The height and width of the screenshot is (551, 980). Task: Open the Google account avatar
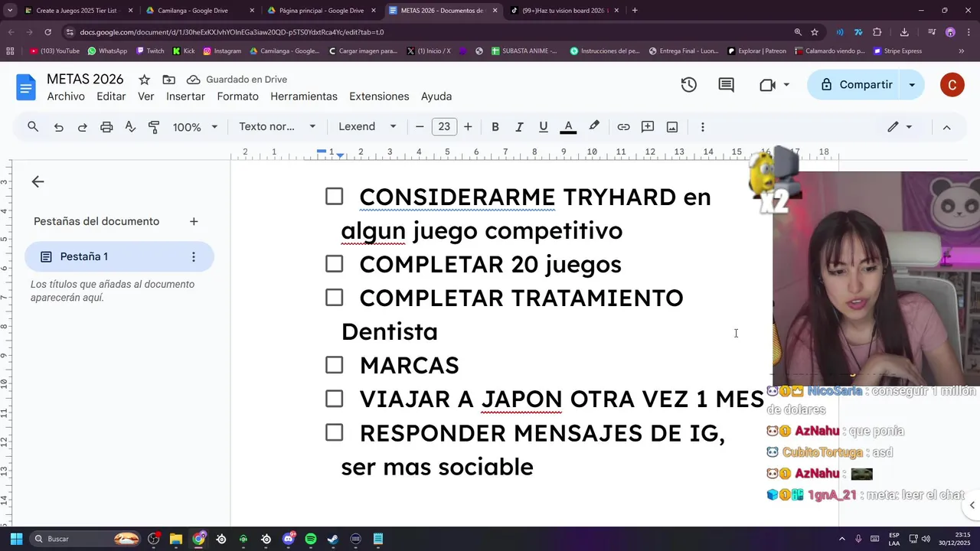click(x=952, y=85)
